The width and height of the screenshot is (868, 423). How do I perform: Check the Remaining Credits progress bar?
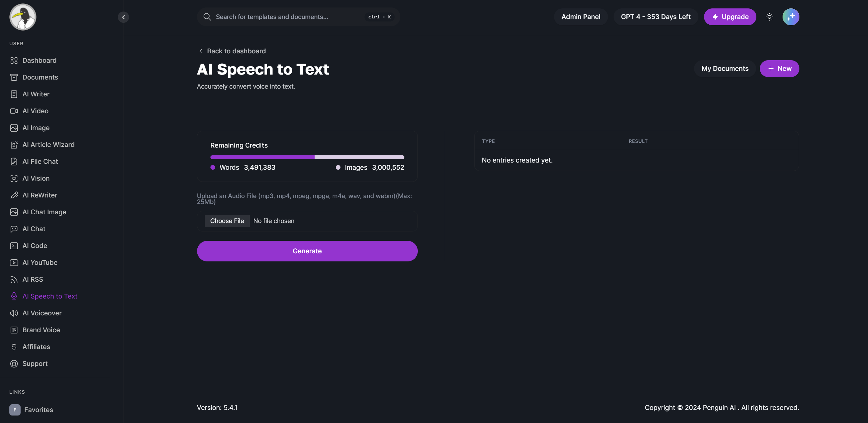pos(306,157)
